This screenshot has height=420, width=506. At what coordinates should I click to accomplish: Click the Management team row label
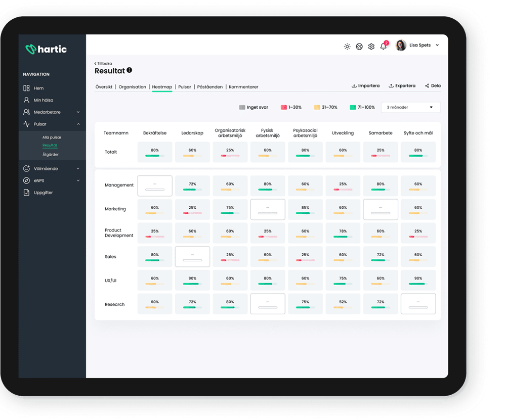coord(119,185)
